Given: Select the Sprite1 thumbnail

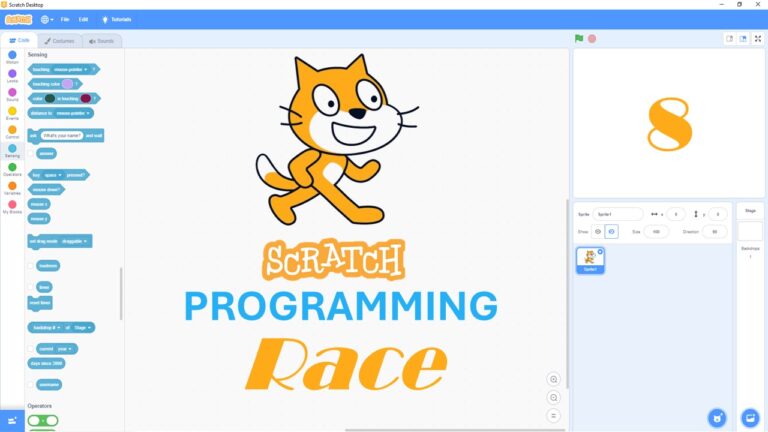Looking at the screenshot, I should (590, 260).
